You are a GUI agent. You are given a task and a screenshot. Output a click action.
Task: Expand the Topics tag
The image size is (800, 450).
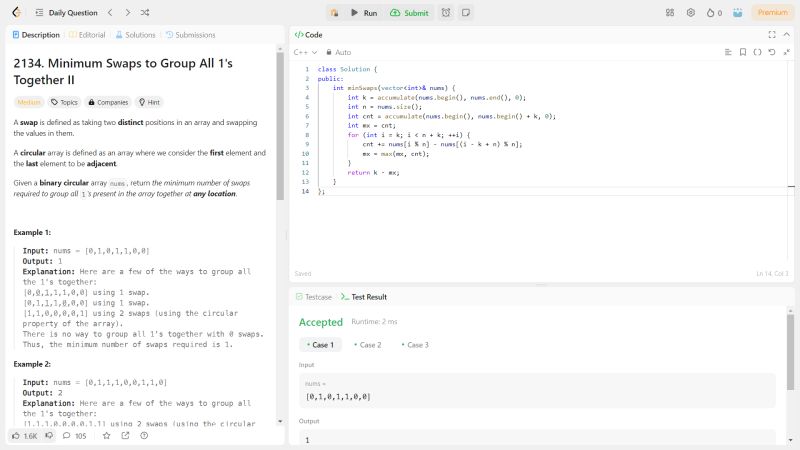(64, 102)
